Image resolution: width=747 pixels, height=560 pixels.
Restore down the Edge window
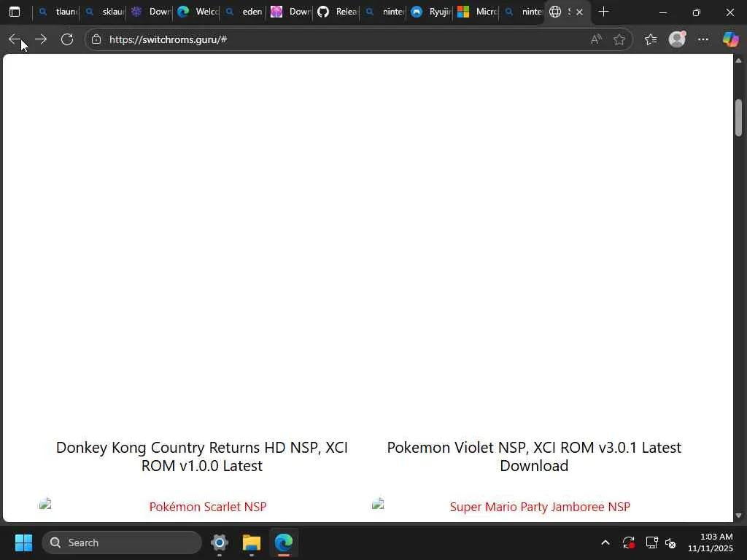click(696, 12)
